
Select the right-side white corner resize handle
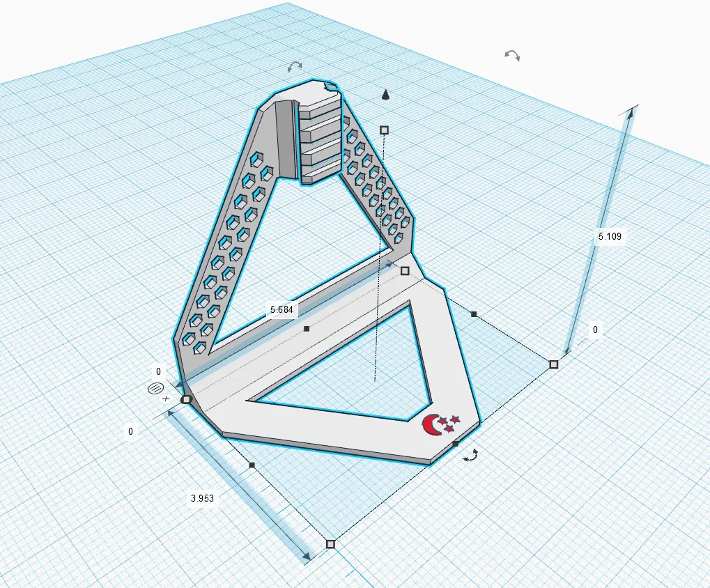pos(553,364)
